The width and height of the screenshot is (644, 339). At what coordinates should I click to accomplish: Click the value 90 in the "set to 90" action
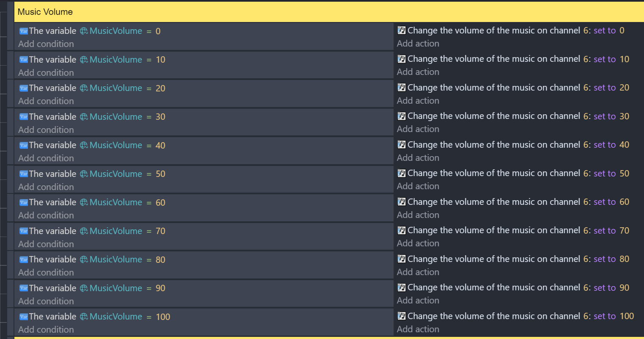pos(625,288)
